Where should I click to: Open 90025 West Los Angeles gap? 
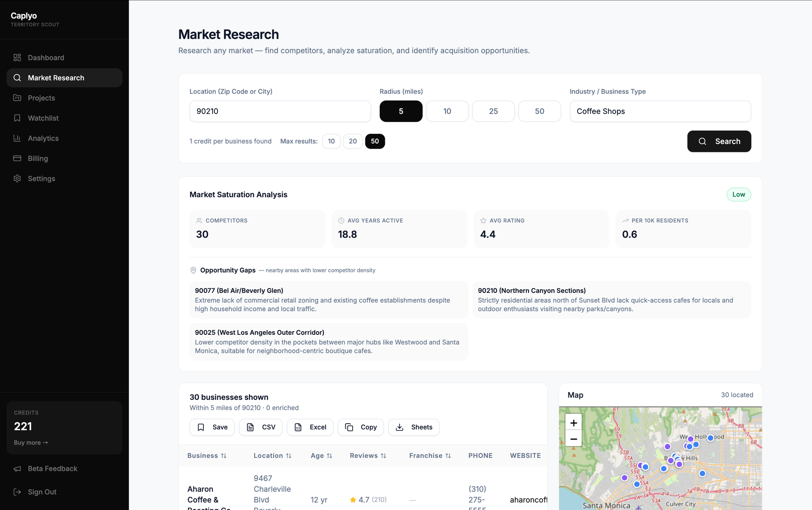pos(329,342)
